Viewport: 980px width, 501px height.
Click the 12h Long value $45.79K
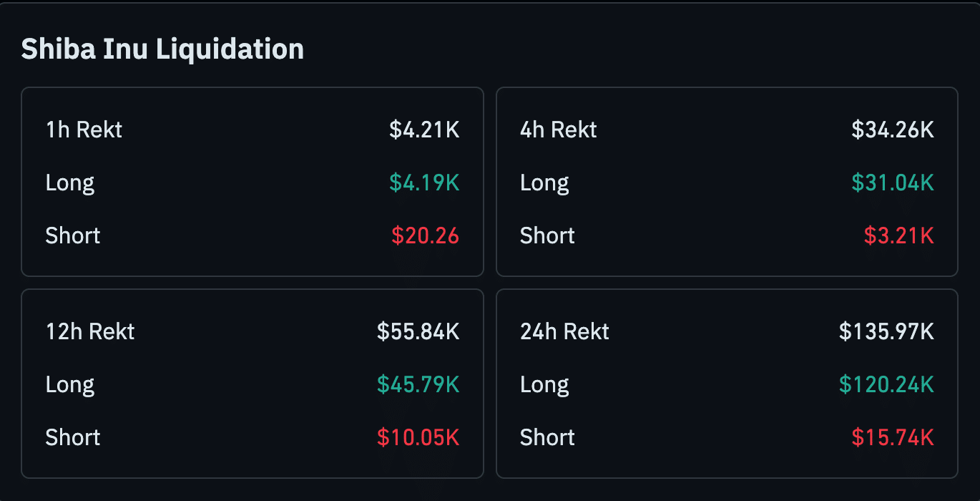tap(418, 384)
